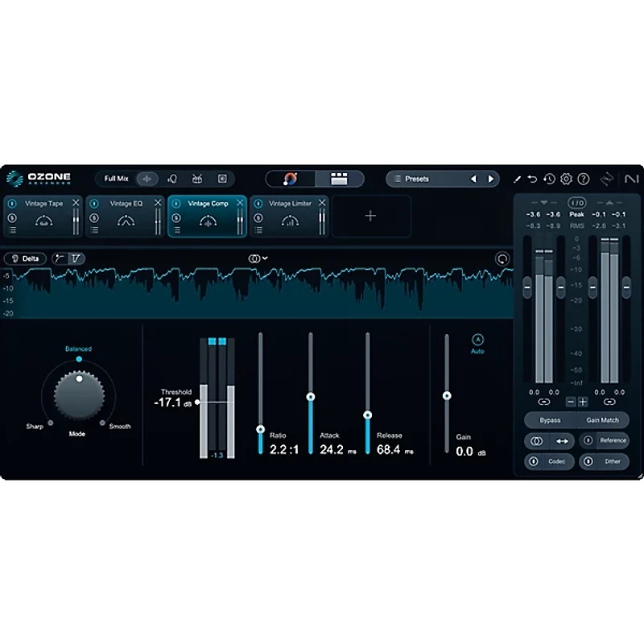Toggle power on Vintage Tape module
The image size is (644, 644).
[x=12, y=204]
